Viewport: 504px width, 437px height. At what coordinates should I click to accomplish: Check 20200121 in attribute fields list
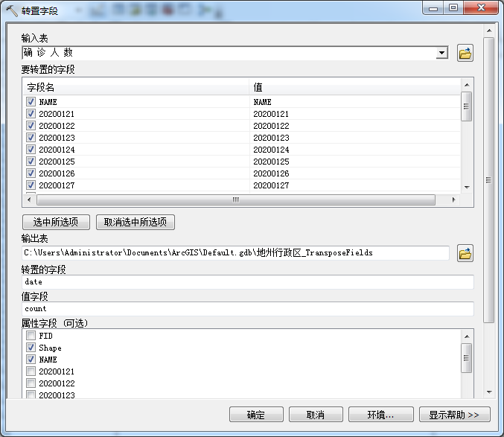(31, 371)
